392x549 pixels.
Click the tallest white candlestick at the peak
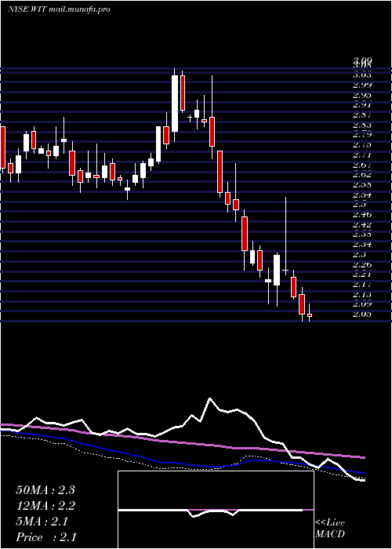[x=175, y=104]
